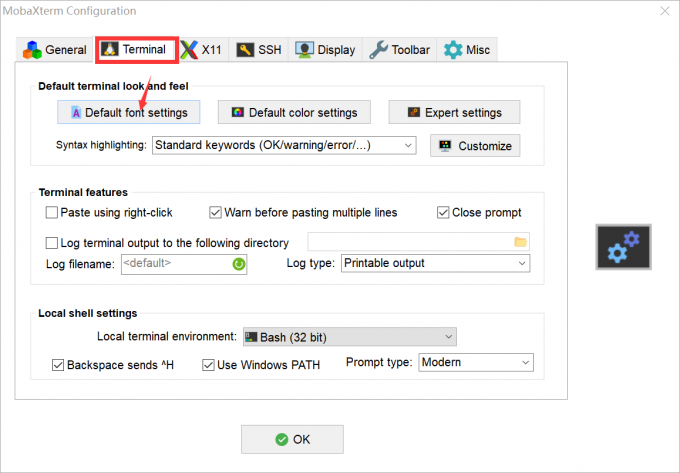Click the colored cubes icon on General tab

33,50
